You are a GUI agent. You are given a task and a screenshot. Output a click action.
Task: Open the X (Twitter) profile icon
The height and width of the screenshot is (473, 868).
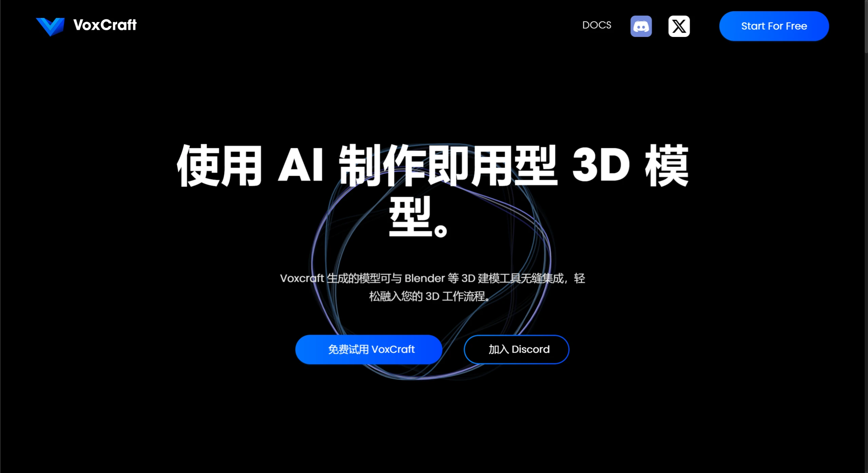click(679, 26)
